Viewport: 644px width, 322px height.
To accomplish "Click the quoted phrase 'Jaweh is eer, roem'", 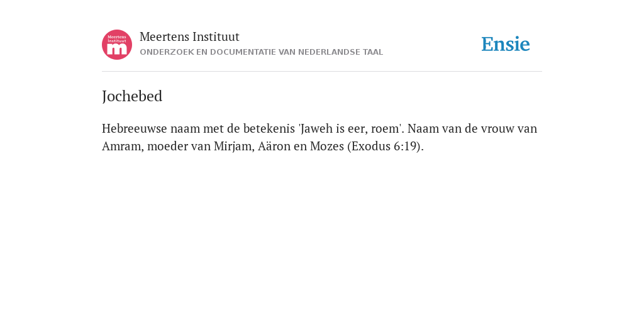I will [350, 128].
